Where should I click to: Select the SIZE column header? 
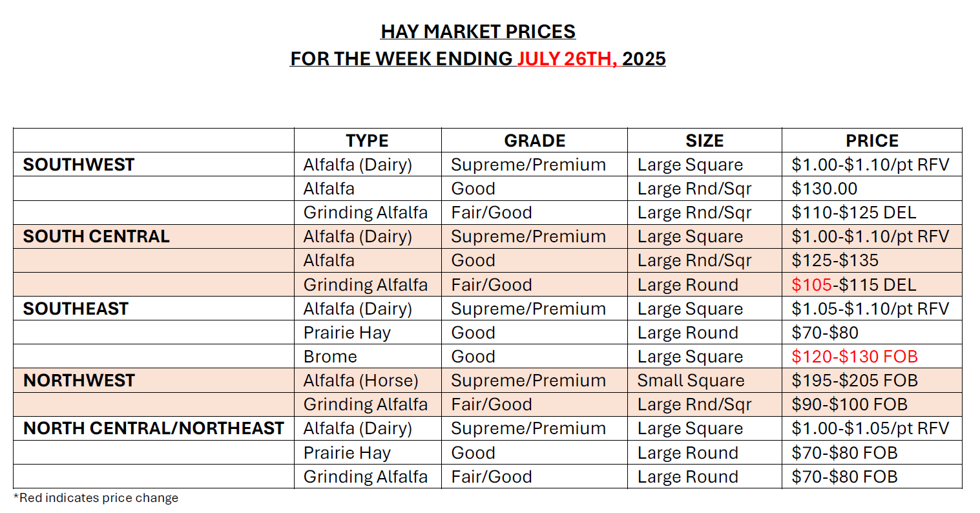click(704, 141)
